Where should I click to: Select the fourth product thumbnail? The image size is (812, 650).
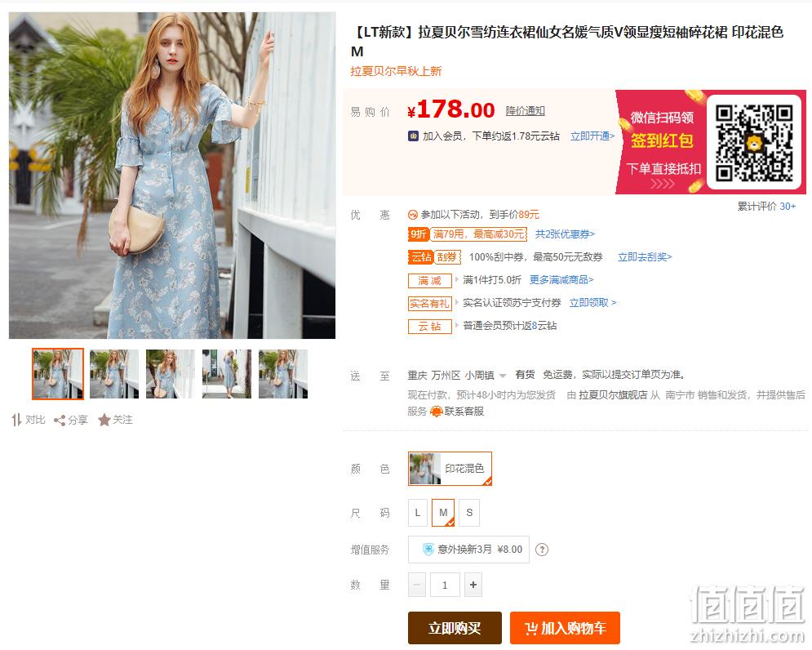coord(227,374)
